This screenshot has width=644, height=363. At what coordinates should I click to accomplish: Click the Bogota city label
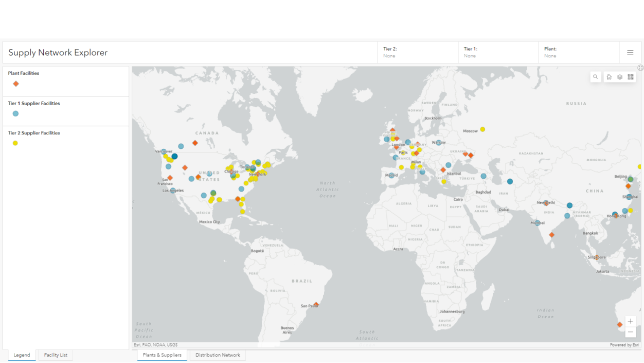[257, 250]
